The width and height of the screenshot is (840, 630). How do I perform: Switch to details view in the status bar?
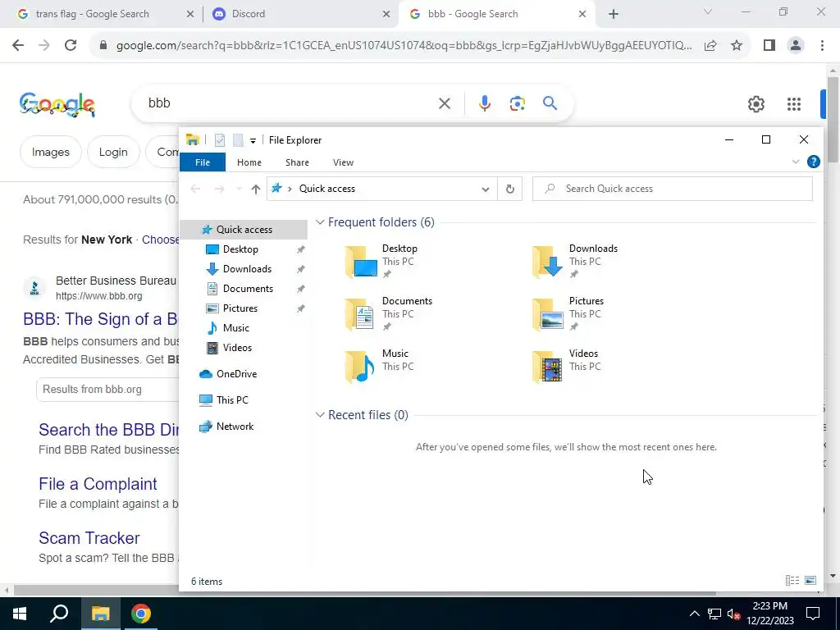click(792, 581)
